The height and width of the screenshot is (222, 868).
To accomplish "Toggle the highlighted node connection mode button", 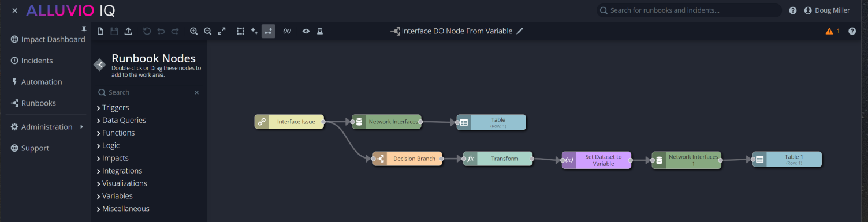I will 268,31.
